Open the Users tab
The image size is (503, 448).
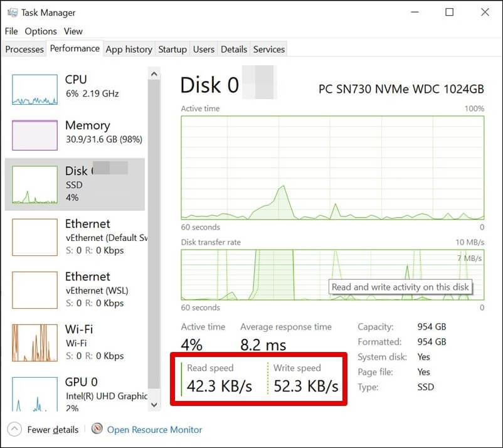[x=204, y=49]
